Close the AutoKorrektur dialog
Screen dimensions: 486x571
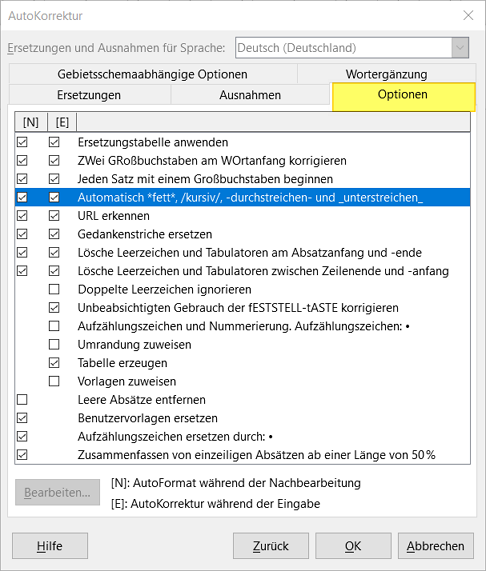click(x=468, y=15)
